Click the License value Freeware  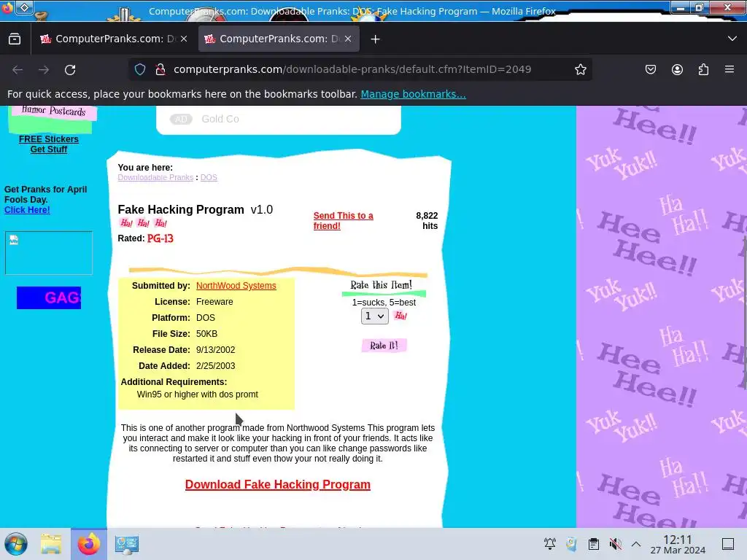pyautogui.click(x=214, y=302)
